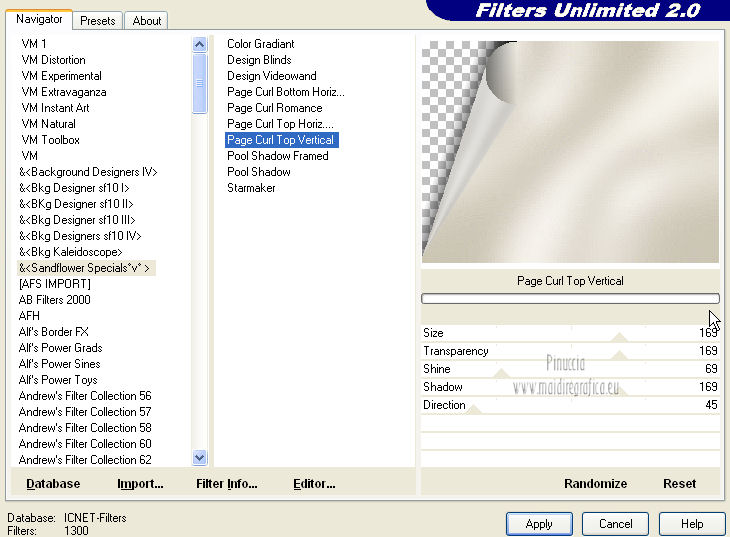The width and height of the screenshot is (730, 537).
Task: Click the Cancel button
Action: (x=615, y=524)
